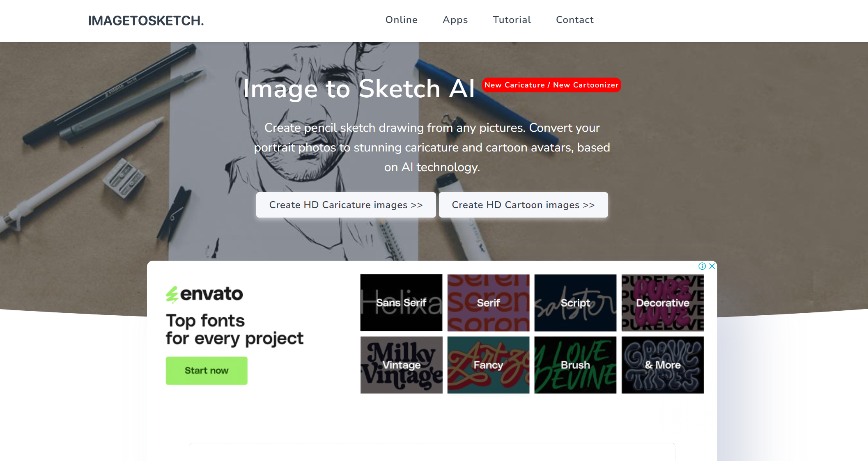Click the ad info icon
868x461 pixels.
[702, 266]
